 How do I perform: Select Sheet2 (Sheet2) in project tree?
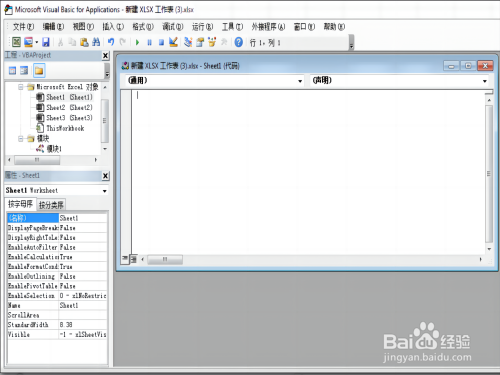pos(64,107)
